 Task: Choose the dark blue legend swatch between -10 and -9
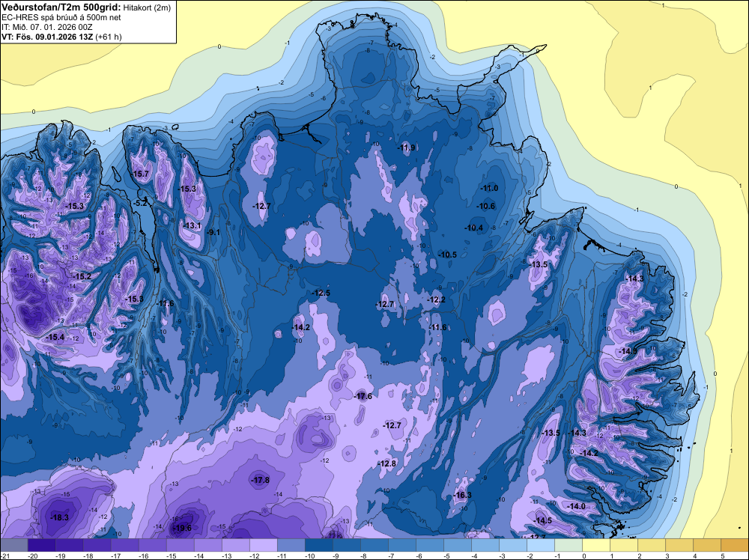[x=318, y=545]
